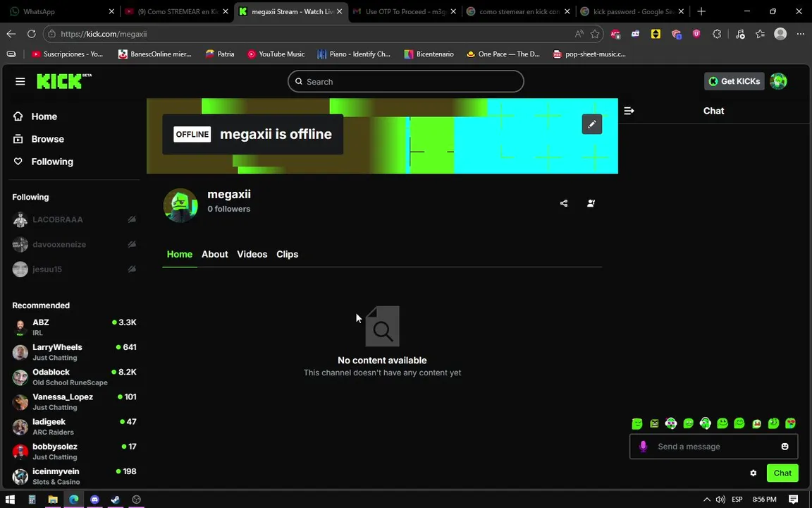Open One Pace bookmark

coord(503,54)
